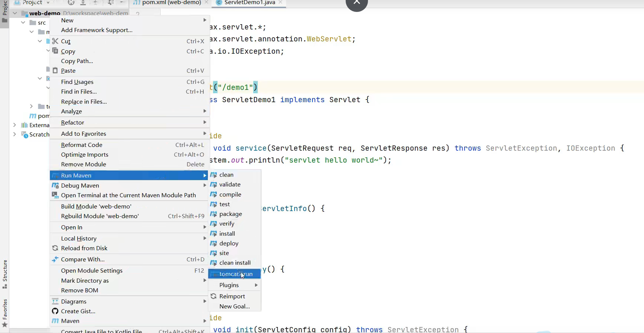The image size is (644, 333).
Task: Click the Reload from Disk icon
Action: click(x=55, y=248)
